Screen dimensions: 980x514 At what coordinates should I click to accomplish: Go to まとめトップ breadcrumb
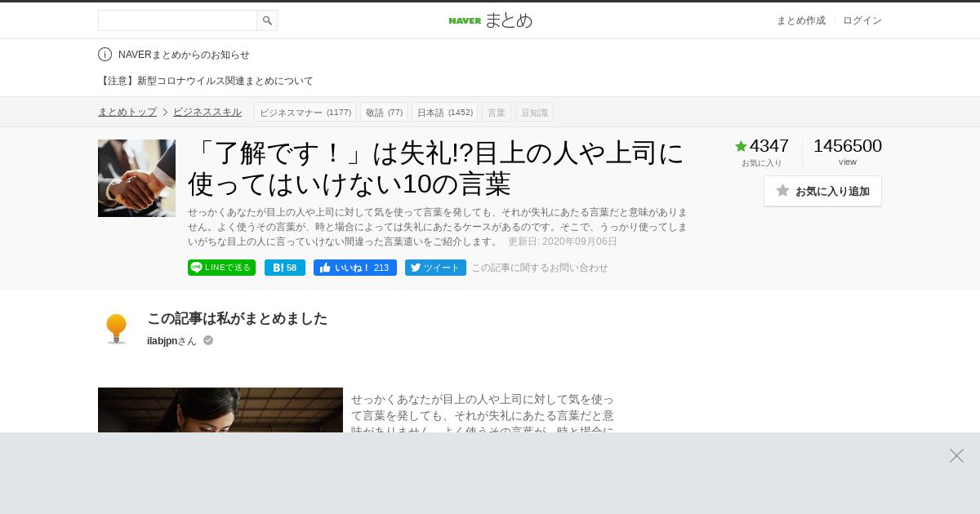(x=127, y=112)
